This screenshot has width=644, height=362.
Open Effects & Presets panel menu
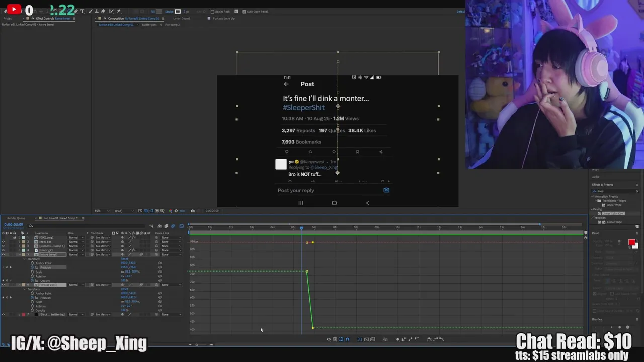[637, 185]
